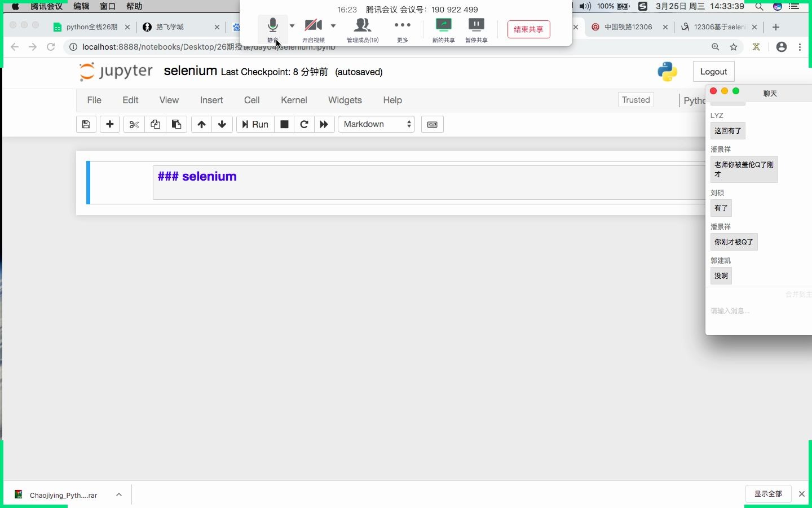Close the python全栈26期 tab

[x=127, y=27]
